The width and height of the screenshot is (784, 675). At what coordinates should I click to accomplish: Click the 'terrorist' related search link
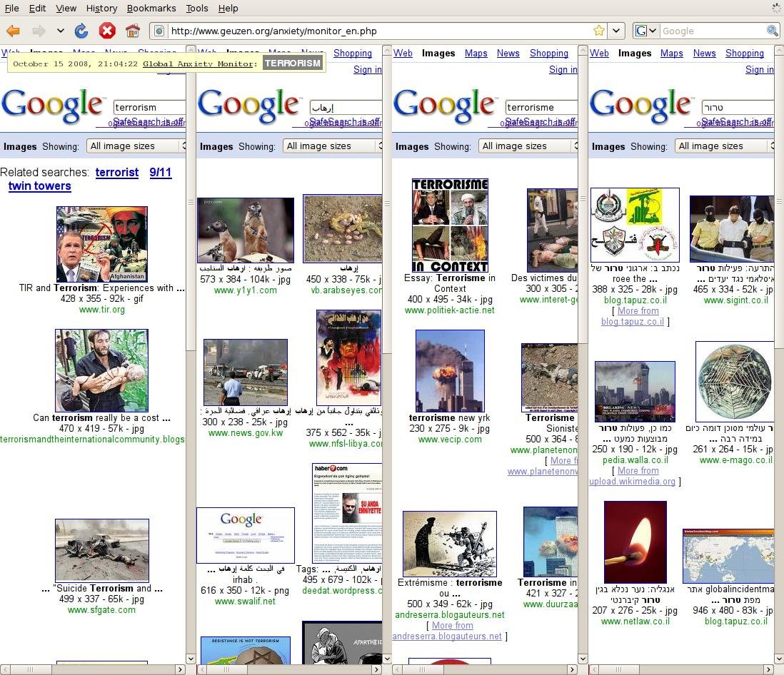click(x=117, y=173)
